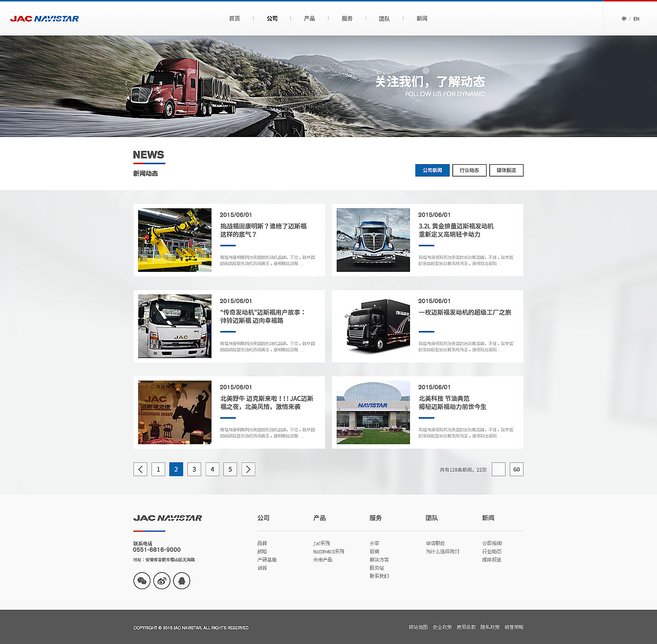Select page 2 in pagination
The width and height of the screenshot is (657, 644).
point(176,470)
